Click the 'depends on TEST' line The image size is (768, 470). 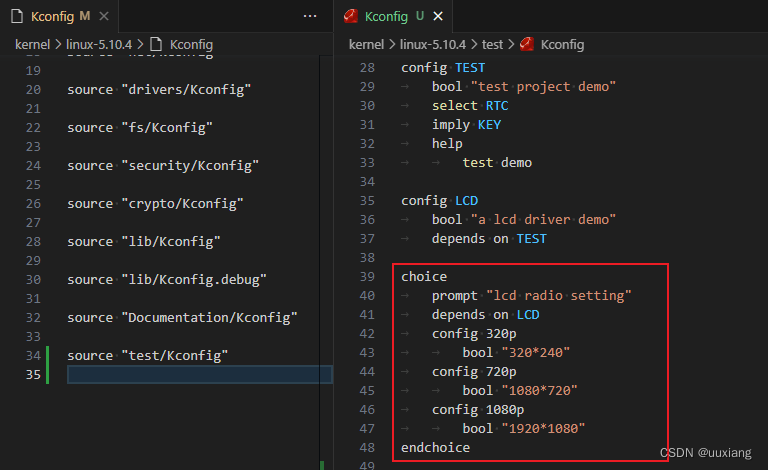(x=489, y=239)
